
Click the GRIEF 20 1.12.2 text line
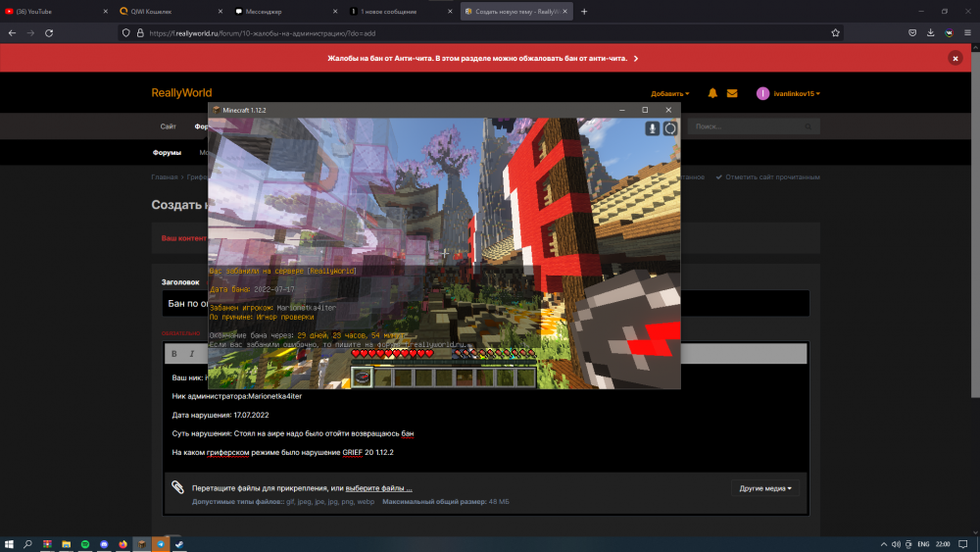click(x=282, y=453)
